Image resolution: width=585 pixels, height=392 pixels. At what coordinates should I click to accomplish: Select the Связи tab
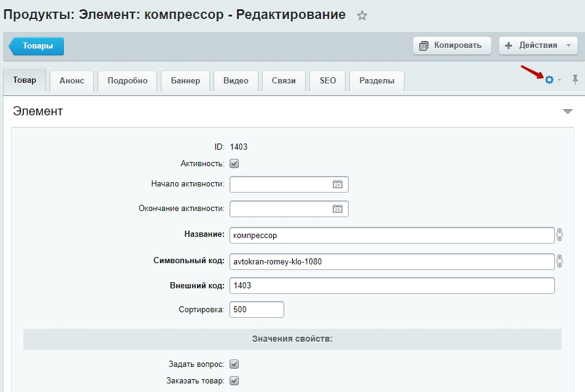[x=284, y=80]
